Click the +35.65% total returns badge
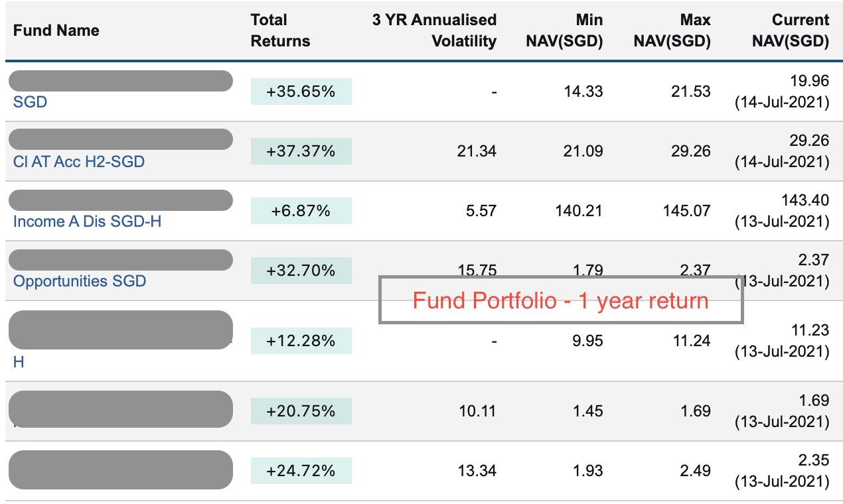The height and width of the screenshot is (504, 843). (301, 92)
